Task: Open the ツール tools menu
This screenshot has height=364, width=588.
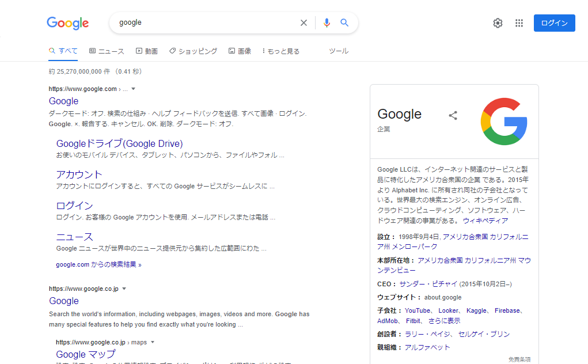Action: 338,51
